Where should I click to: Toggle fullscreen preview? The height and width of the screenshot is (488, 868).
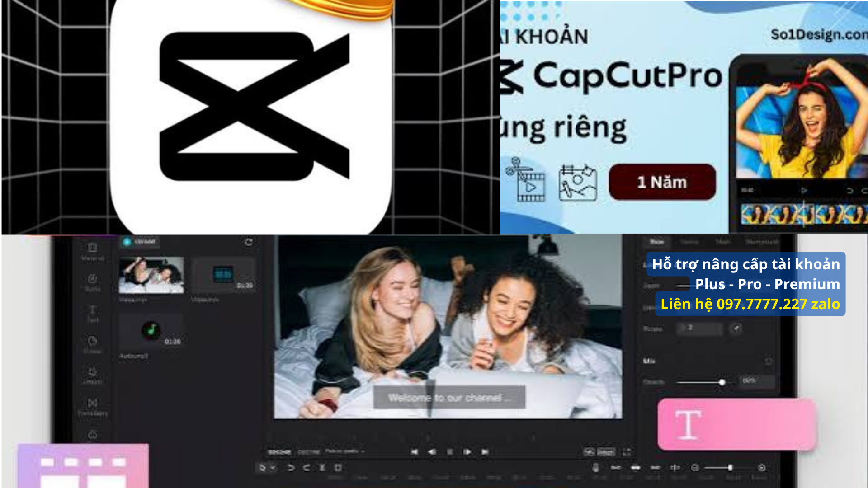pyautogui.click(x=627, y=452)
